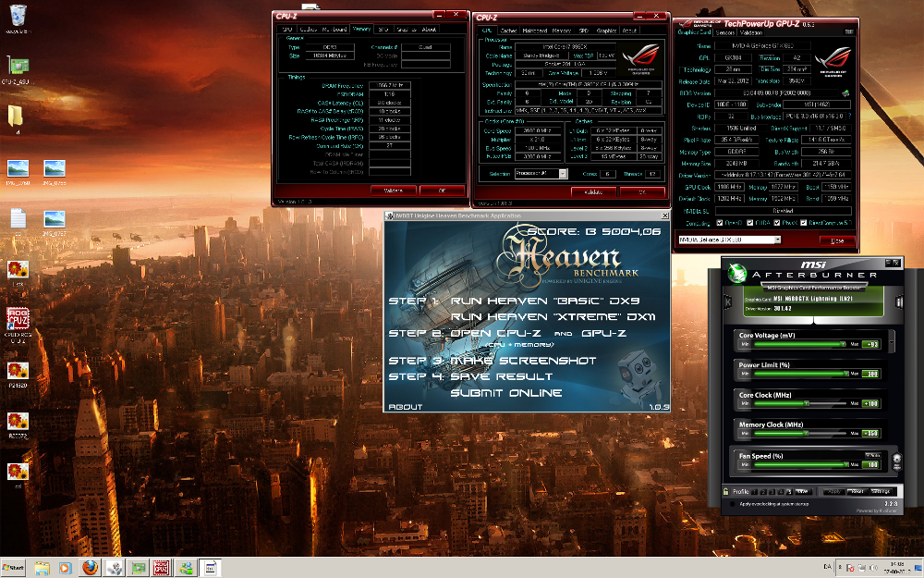
Task: Toggle the Auto fan speed button in Afterburner
Action: tap(873, 455)
